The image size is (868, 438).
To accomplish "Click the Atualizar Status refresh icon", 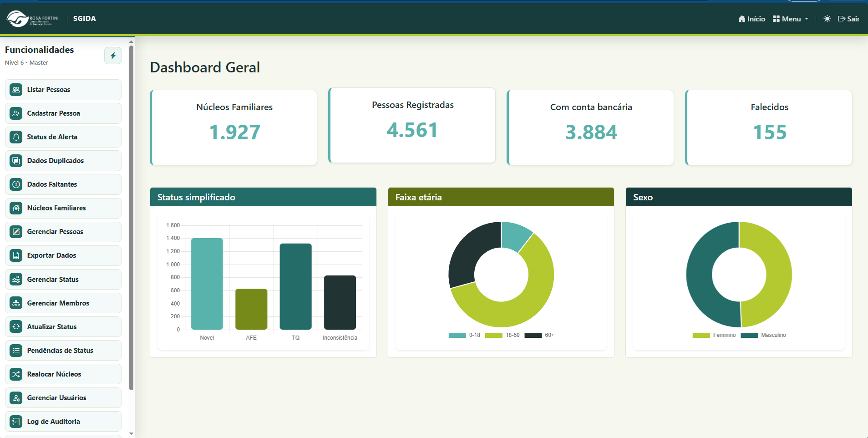I will tap(16, 327).
